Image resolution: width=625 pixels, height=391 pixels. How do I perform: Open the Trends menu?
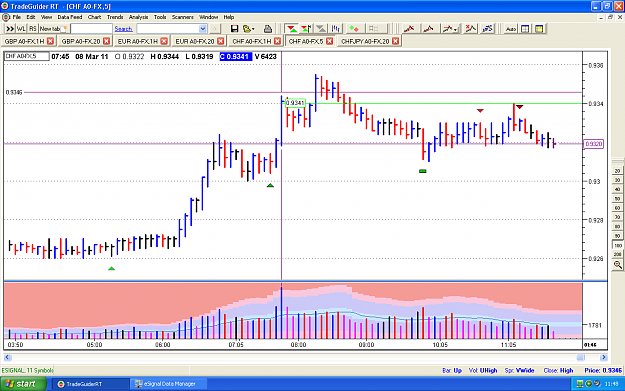click(115, 17)
